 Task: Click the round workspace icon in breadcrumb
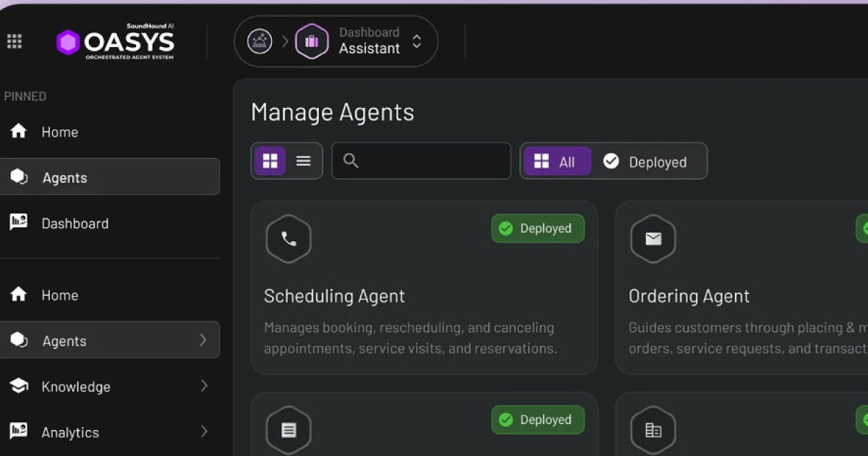260,41
